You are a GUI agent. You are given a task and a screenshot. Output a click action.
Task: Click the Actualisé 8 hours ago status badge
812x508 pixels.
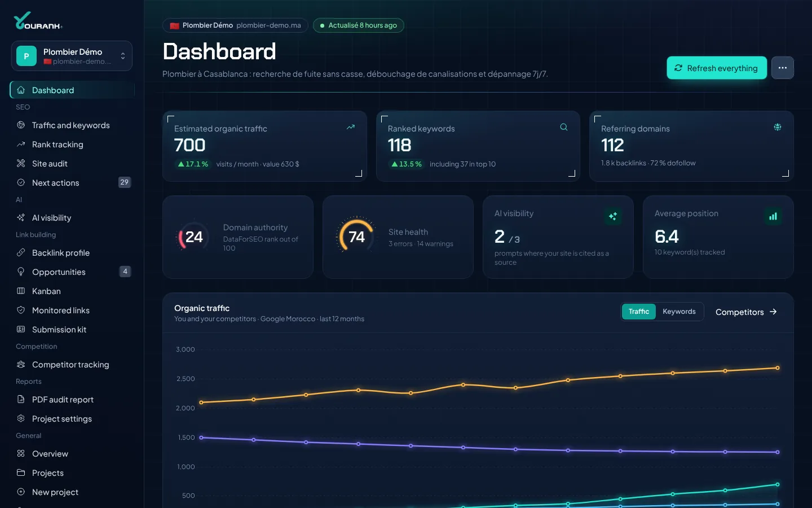[x=359, y=25]
